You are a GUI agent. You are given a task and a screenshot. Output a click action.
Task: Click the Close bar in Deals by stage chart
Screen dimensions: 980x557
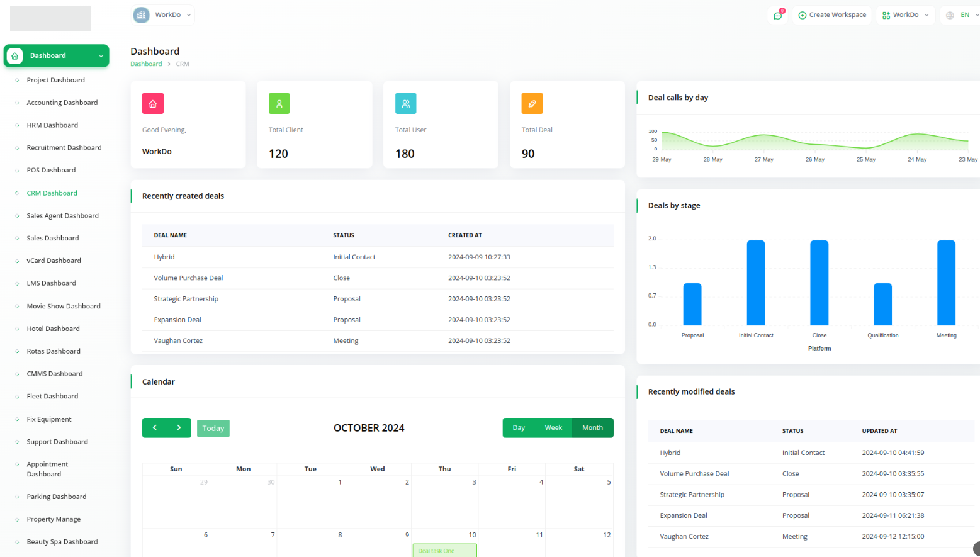(819, 283)
